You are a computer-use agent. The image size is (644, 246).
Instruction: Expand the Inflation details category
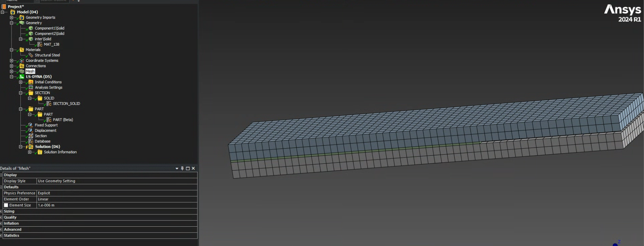tap(1, 224)
